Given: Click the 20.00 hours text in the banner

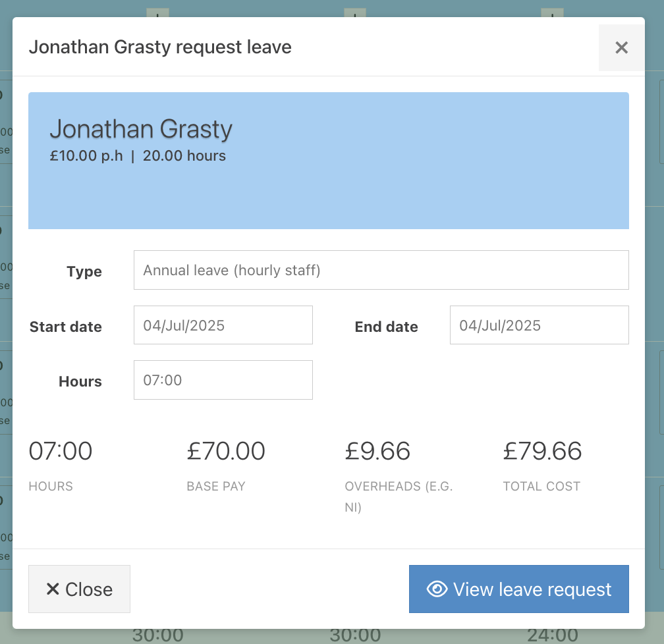Looking at the screenshot, I should 184,156.
